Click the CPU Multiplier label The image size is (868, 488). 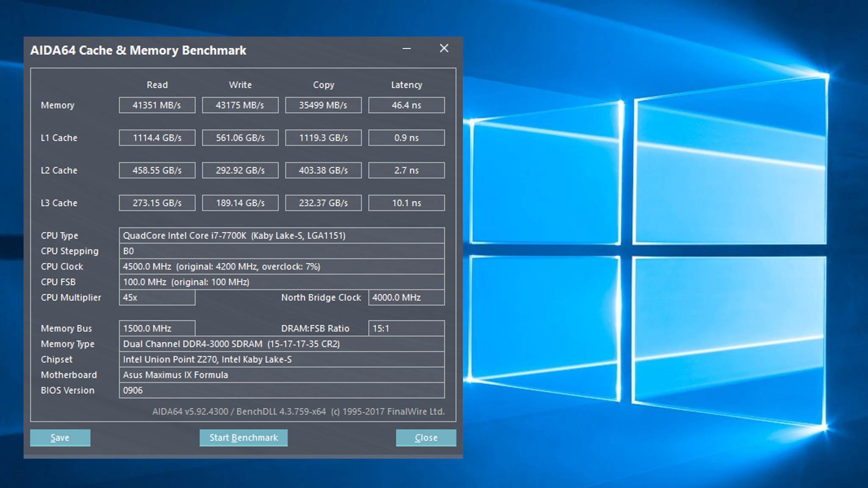tap(71, 297)
